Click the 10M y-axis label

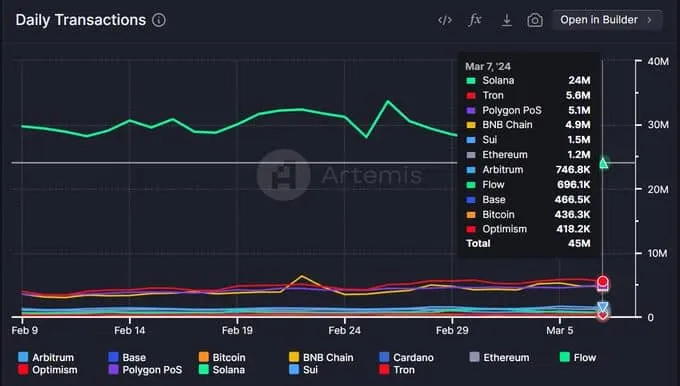point(657,253)
